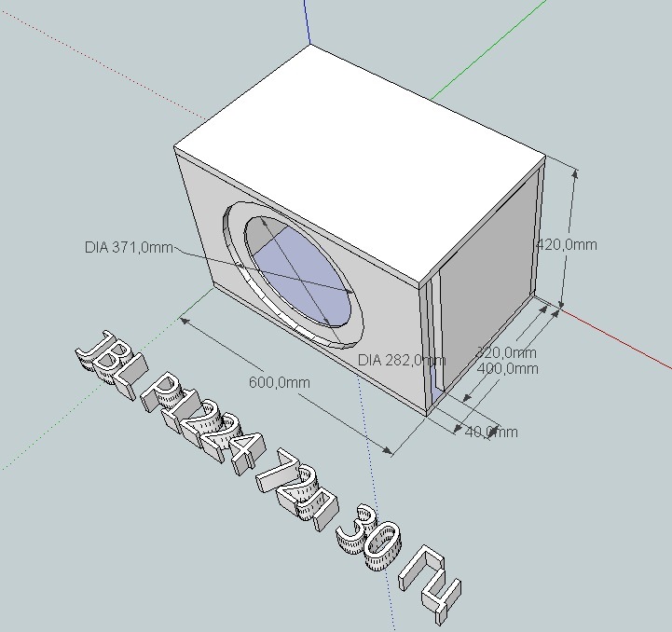Select the 3D text JBL

click(x=112, y=364)
